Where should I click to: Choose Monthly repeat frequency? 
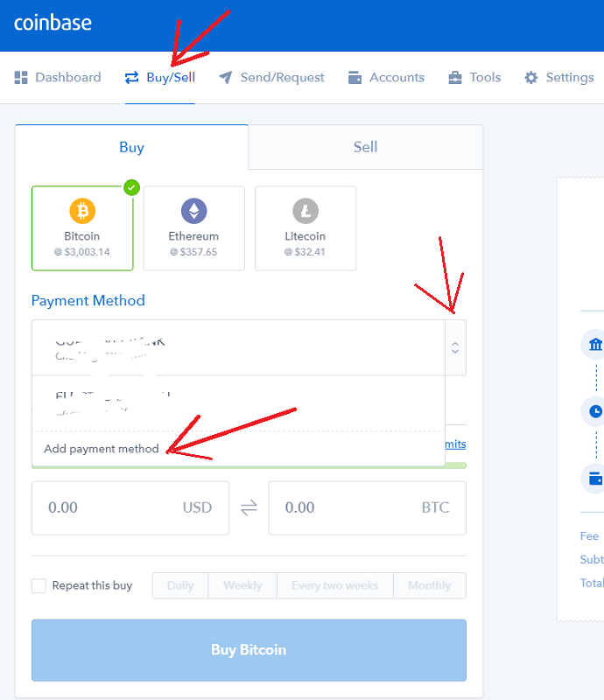(430, 585)
